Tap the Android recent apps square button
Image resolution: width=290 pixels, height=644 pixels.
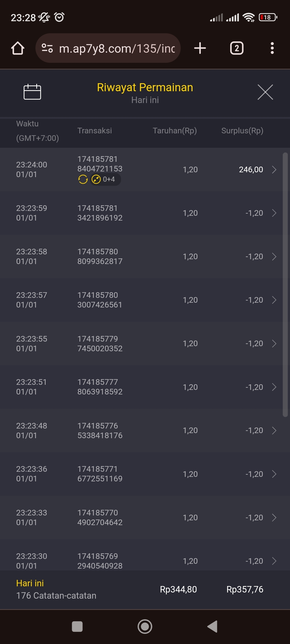pos(77,627)
